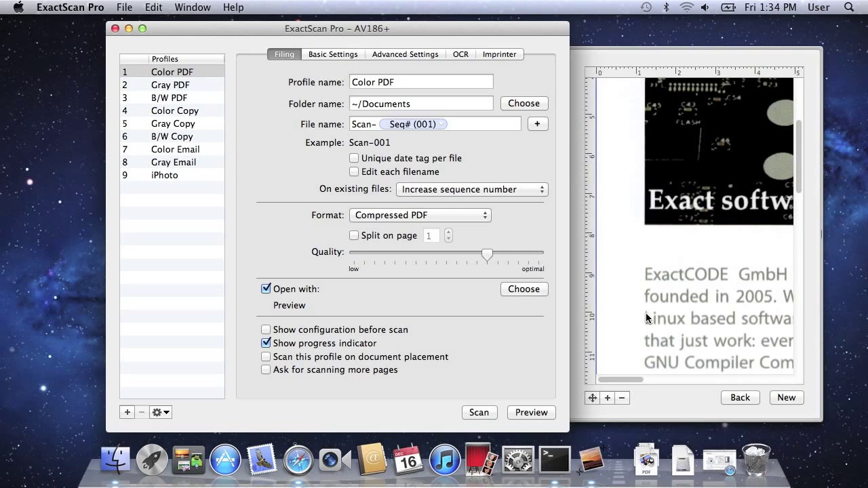The height and width of the screenshot is (488, 868).
Task: Click New in the preview window
Action: pos(787,398)
